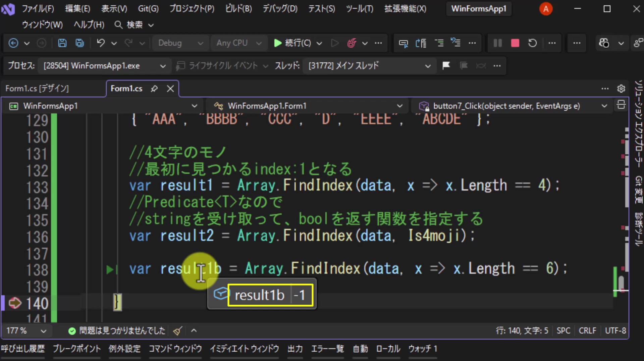Viewport: 644px width, 361px height.
Task: Open the ローカル variables tab
Action: pos(388,349)
